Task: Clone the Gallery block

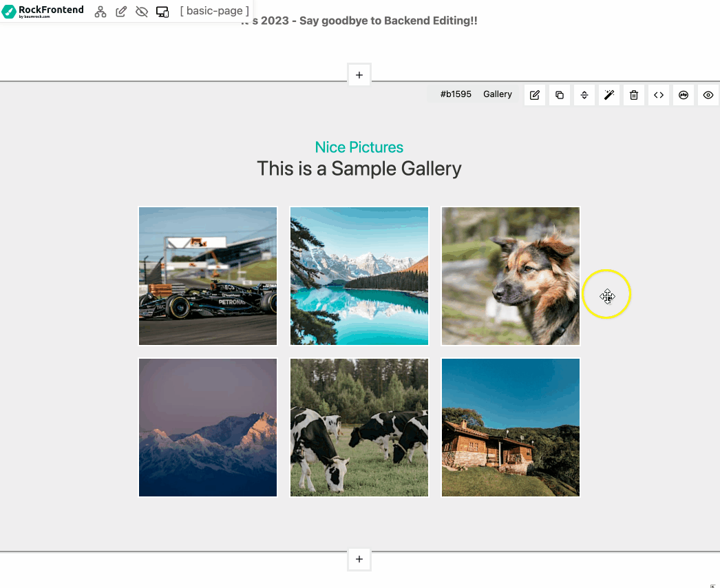Action: coord(560,95)
